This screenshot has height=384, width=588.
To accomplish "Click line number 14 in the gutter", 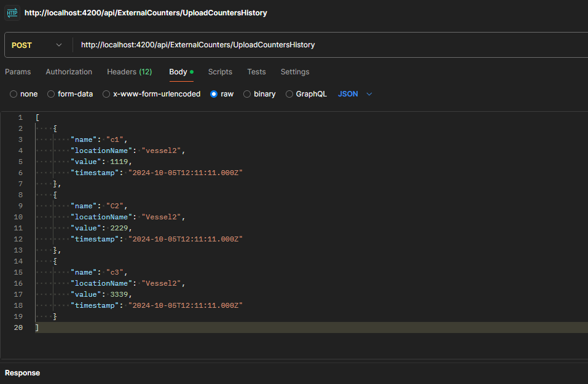I will point(18,261).
